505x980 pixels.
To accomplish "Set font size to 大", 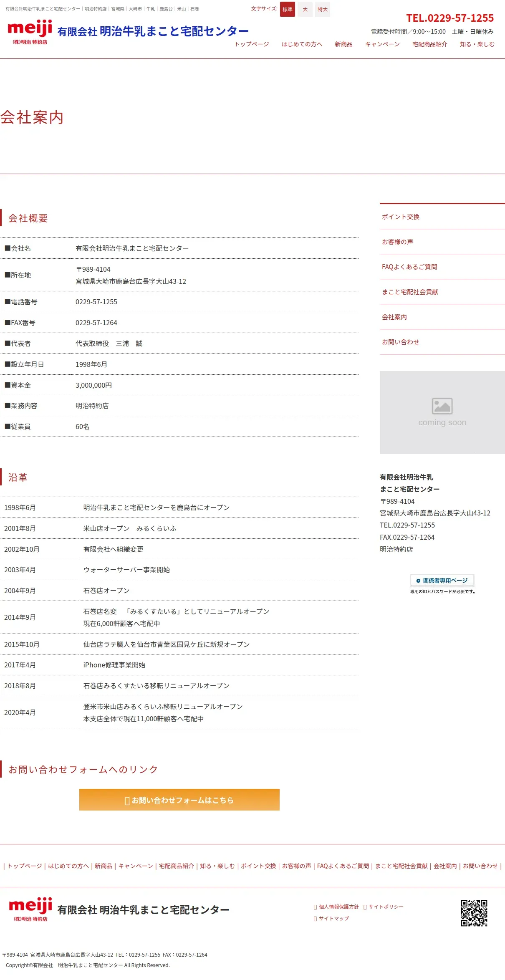I will click(305, 9).
